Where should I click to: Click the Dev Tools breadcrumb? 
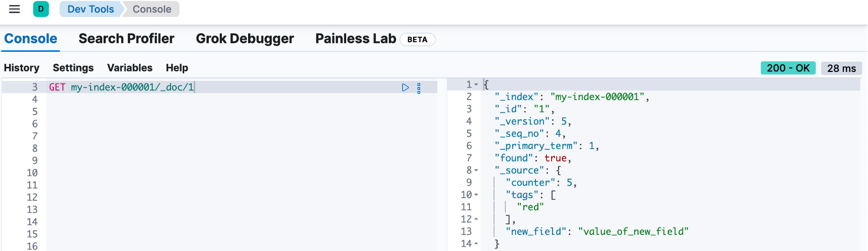pos(91,9)
